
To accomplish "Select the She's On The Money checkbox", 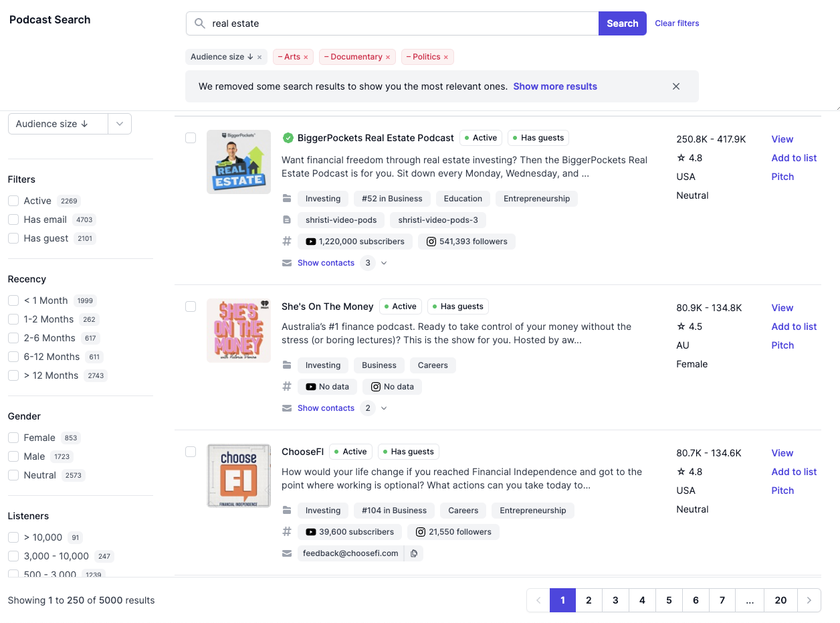I will pyautogui.click(x=191, y=306).
